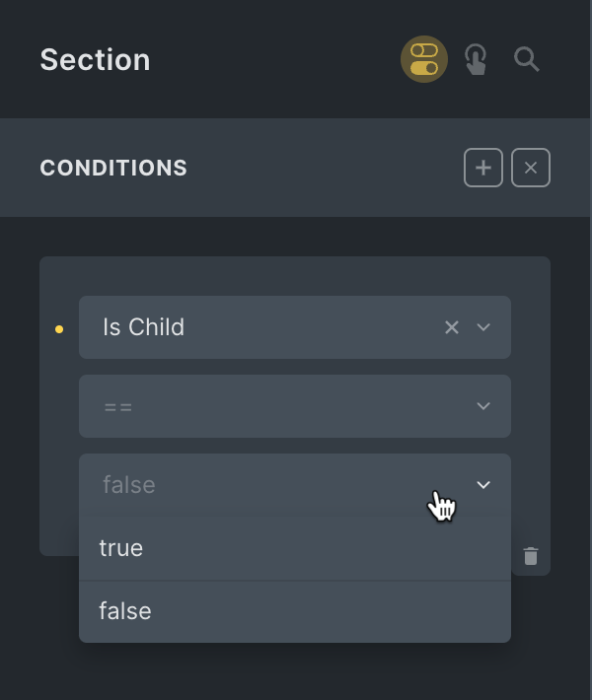The height and width of the screenshot is (700, 592).
Task: Delete the condition using trash icon
Action: (531, 556)
